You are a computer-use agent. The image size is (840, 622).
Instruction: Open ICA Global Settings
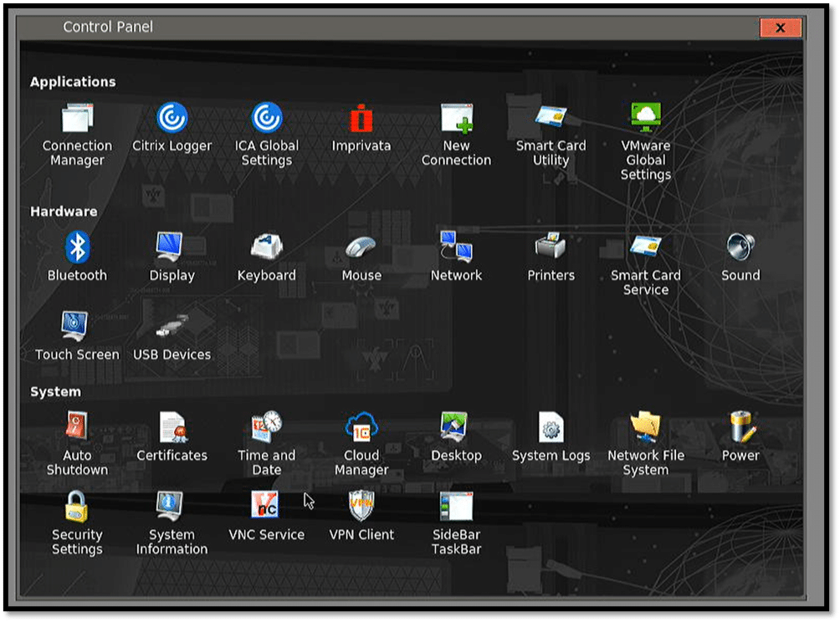click(x=267, y=135)
